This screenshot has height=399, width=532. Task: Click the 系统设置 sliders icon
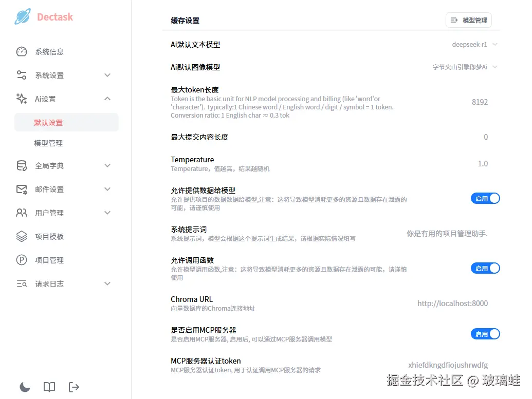click(22, 75)
